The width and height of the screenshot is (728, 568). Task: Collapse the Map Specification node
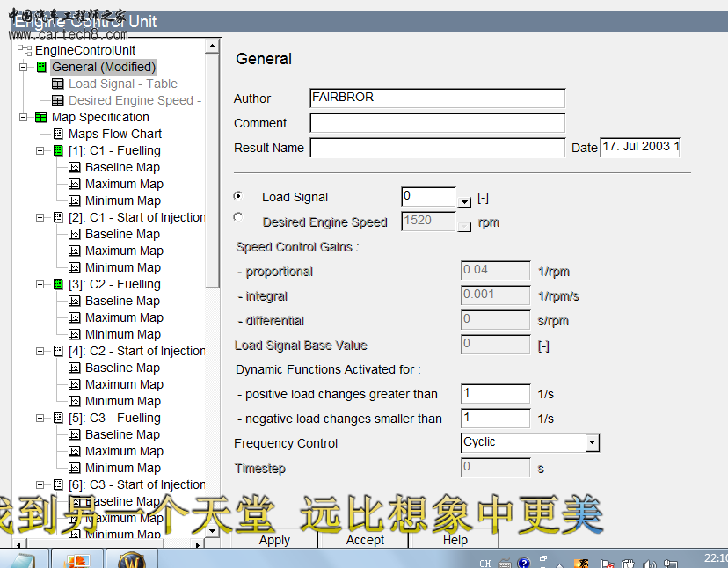pyautogui.click(x=23, y=118)
